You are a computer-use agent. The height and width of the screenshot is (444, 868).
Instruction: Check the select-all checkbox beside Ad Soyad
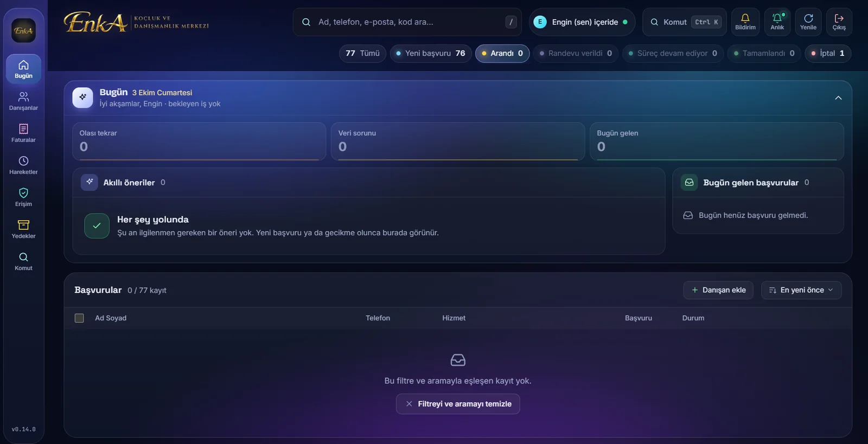pos(79,318)
